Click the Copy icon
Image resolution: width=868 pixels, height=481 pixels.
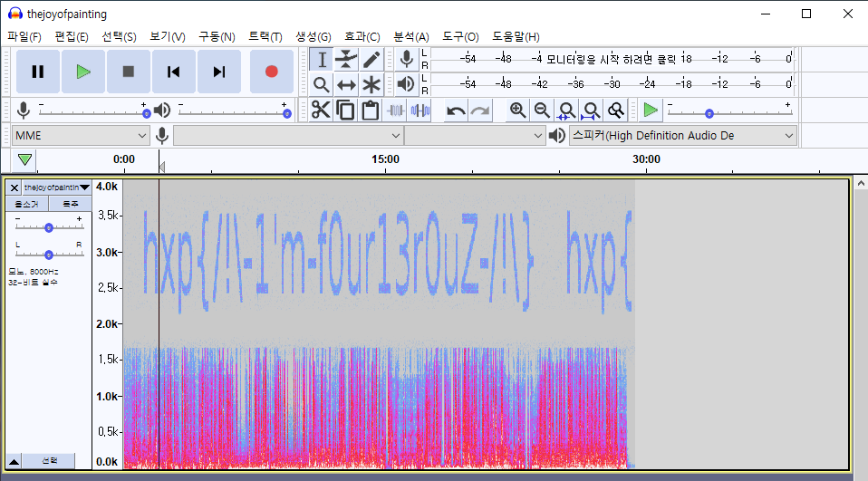[346, 111]
